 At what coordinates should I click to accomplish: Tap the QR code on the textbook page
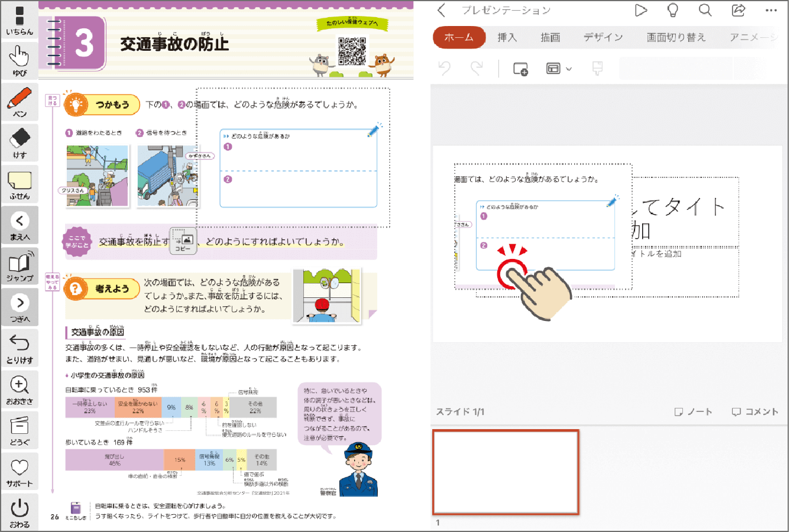pos(352,51)
